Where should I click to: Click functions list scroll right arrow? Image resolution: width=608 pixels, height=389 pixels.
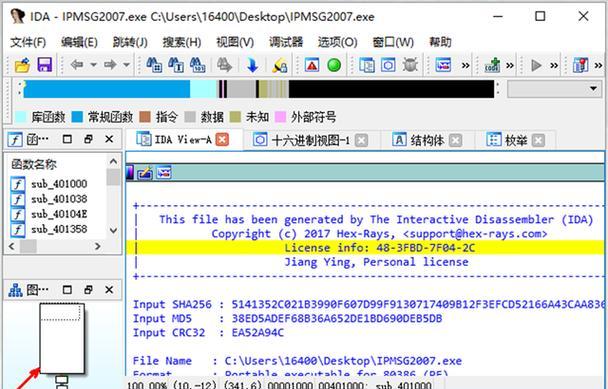98,246
